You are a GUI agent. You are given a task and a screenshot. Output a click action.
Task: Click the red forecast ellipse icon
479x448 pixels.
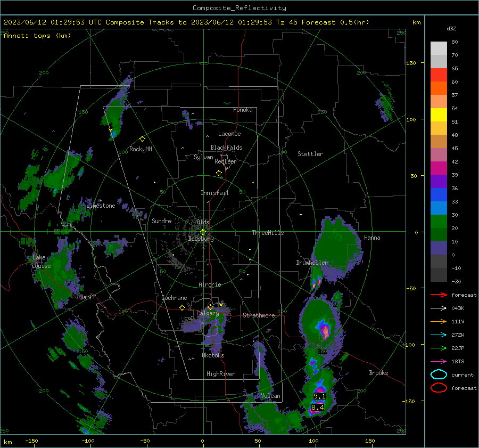coord(439,388)
